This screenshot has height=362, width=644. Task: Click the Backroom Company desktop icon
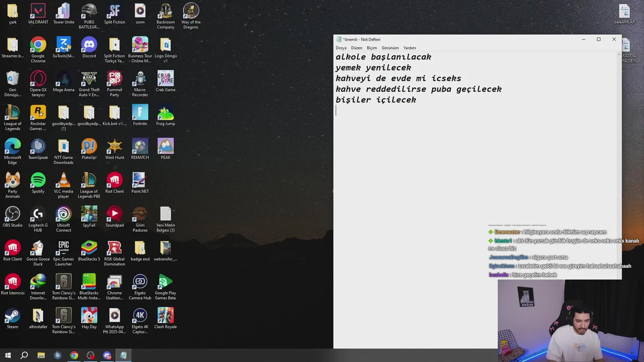pyautogui.click(x=166, y=16)
